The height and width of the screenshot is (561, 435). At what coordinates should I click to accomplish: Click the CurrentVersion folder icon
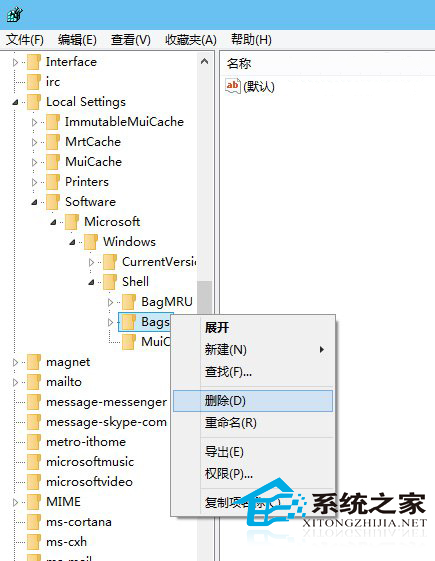point(110,262)
